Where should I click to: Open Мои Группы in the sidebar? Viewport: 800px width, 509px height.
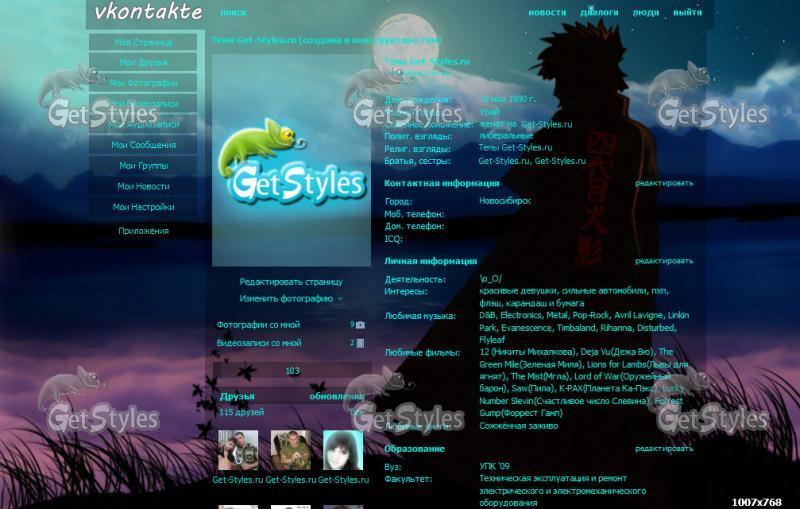(143, 166)
